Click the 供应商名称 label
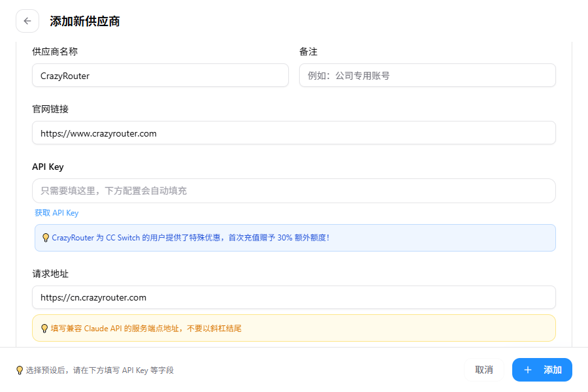Viewport: 588px width, 392px height. (x=55, y=52)
